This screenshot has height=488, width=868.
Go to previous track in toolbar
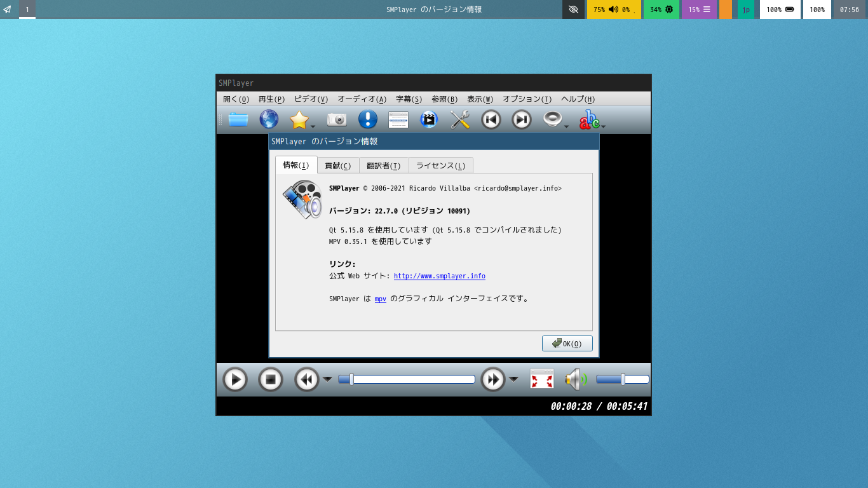click(491, 119)
